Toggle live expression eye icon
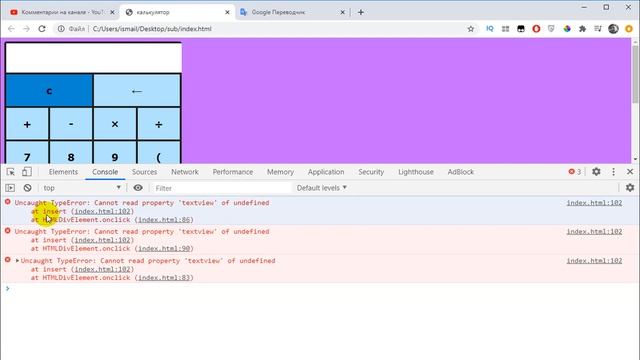 click(138, 188)
